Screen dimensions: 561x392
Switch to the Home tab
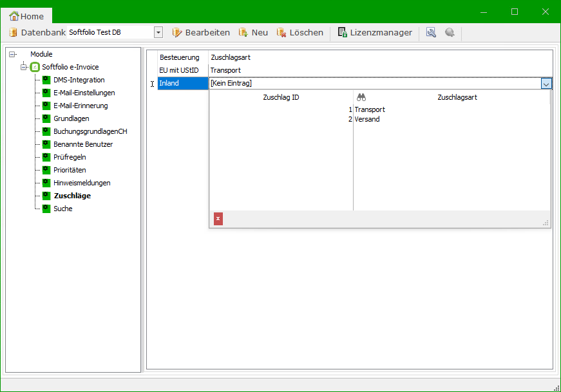(27, 16)
